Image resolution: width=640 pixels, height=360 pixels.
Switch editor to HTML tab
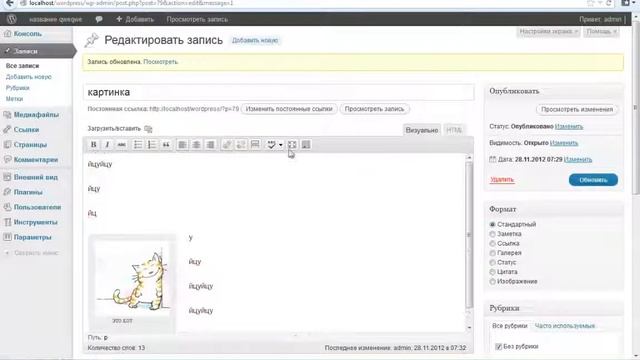coord(454,130)
